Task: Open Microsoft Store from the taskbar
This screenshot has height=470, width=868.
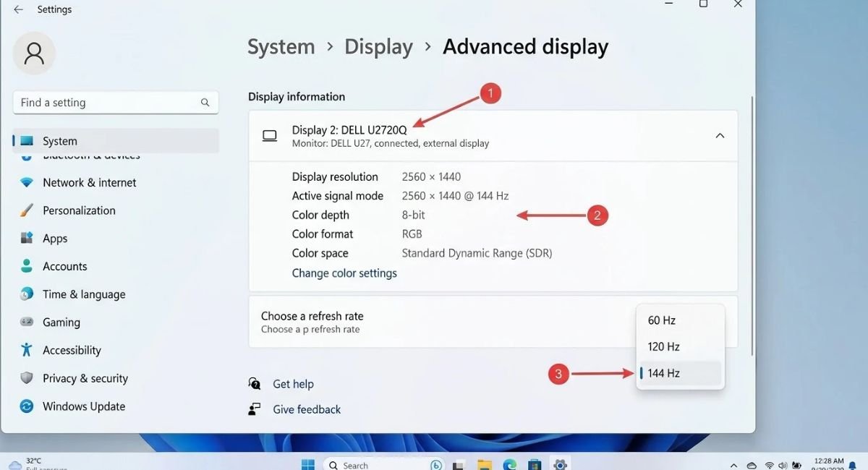Action: pyautogui.click(x=535, y=465)
